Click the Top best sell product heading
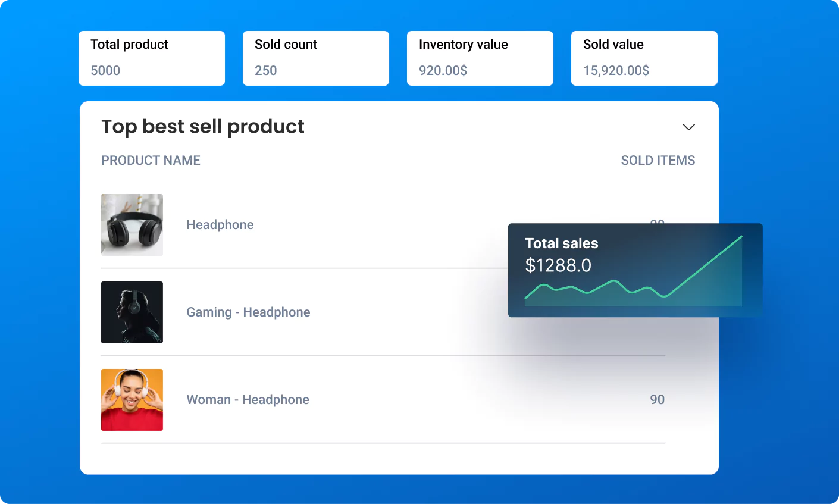 202,127
